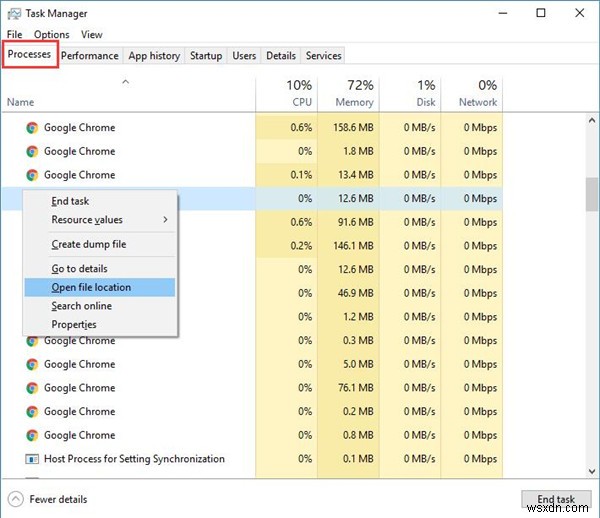The width and height of the screenshot is (600, 518).
Task: Click the Chrome icon on the 13.4 MB row
Action: pos(32,175)
